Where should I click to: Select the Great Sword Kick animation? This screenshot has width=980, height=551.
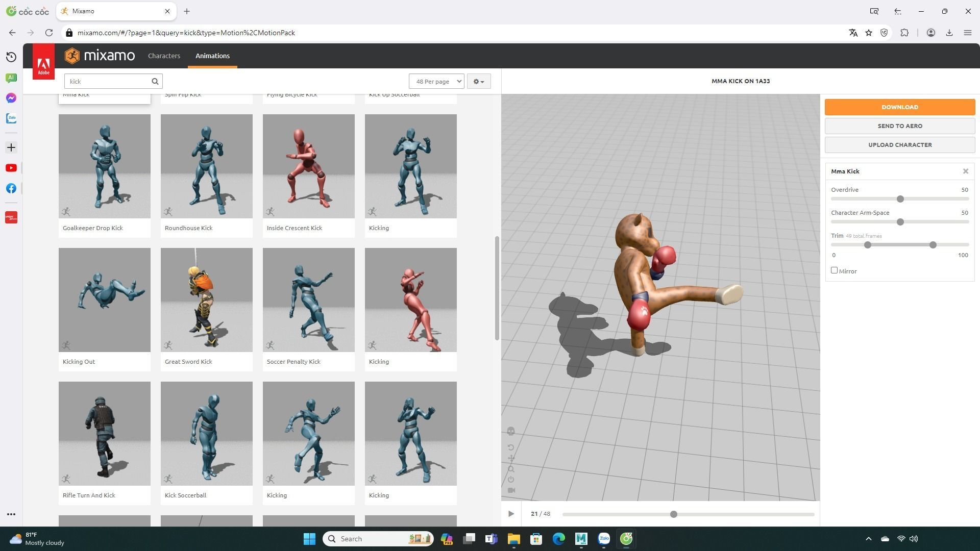click(x=207, y=309)
